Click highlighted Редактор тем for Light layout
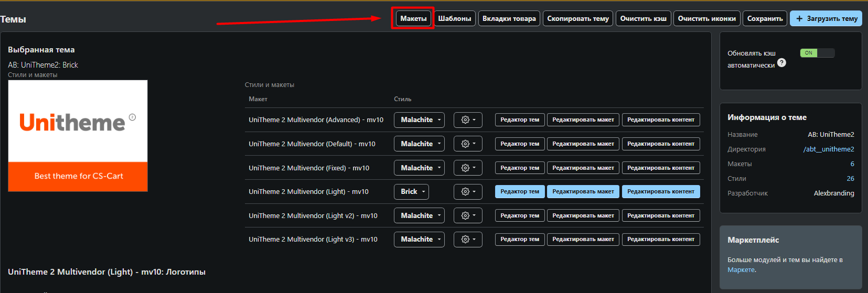 point(519,192)
